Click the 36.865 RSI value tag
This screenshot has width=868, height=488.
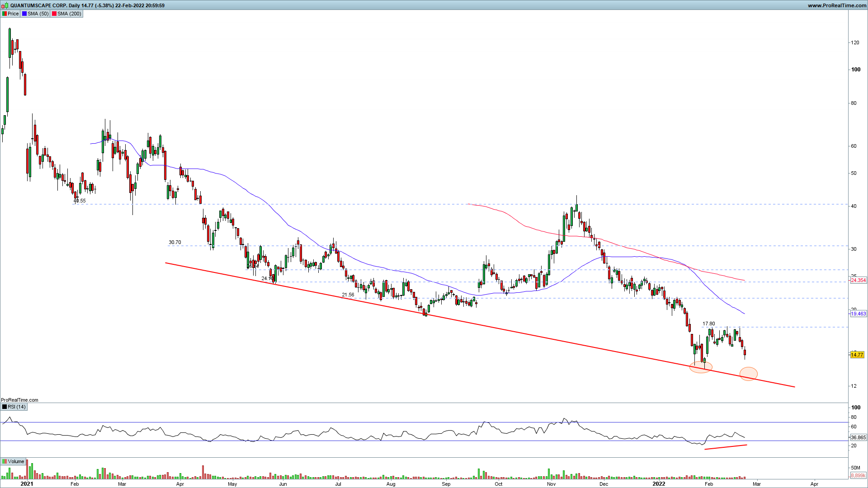[858, 437]
